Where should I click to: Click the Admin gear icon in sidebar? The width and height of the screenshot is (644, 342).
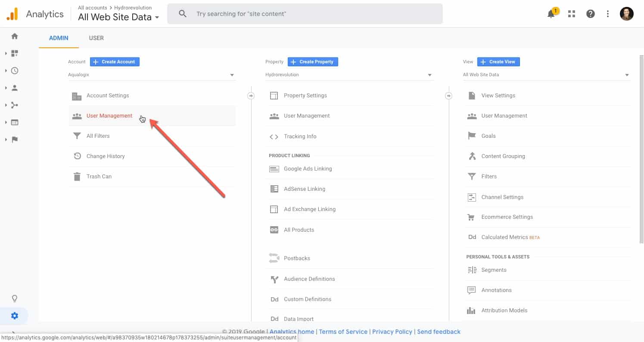coord(15,316)
